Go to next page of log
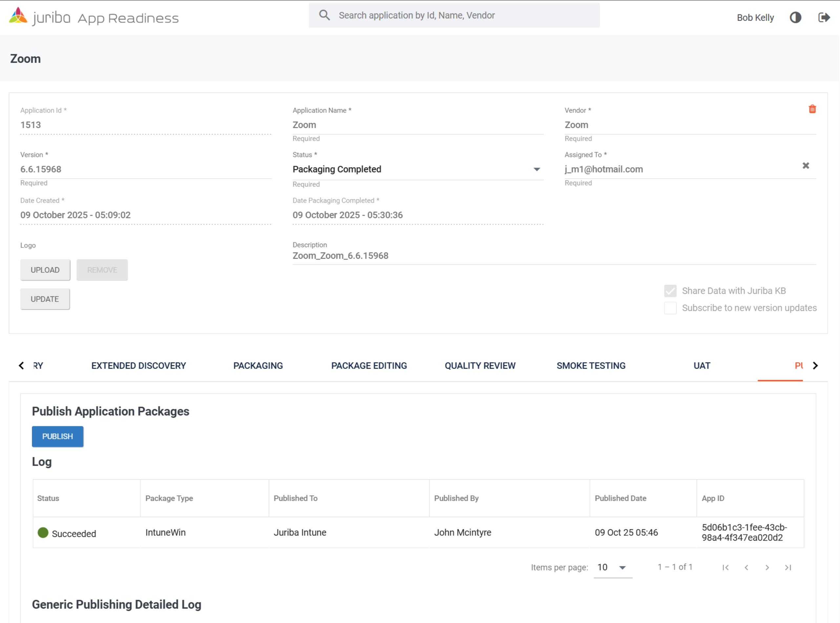840x623 pixels. point(767,567)
